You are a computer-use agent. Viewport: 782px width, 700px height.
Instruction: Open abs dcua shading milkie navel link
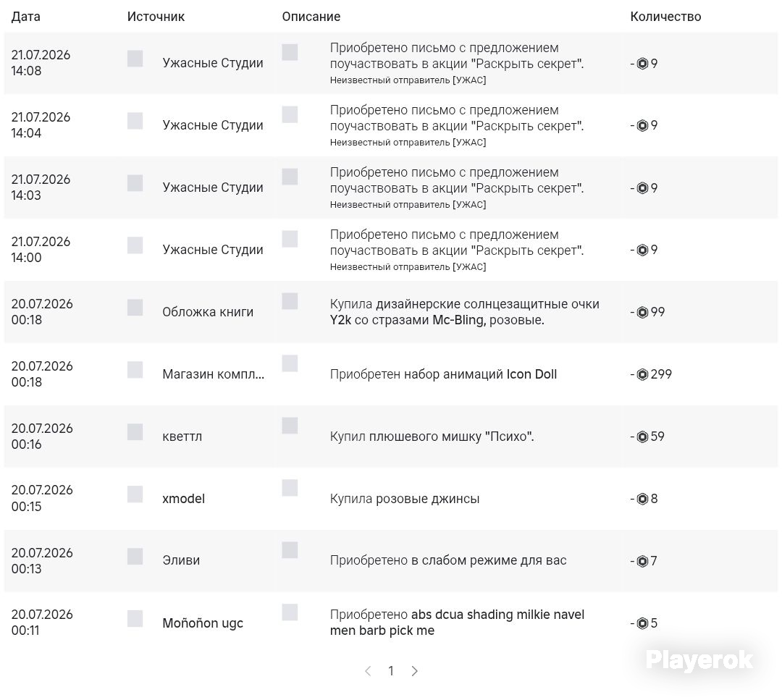point(457,623)
